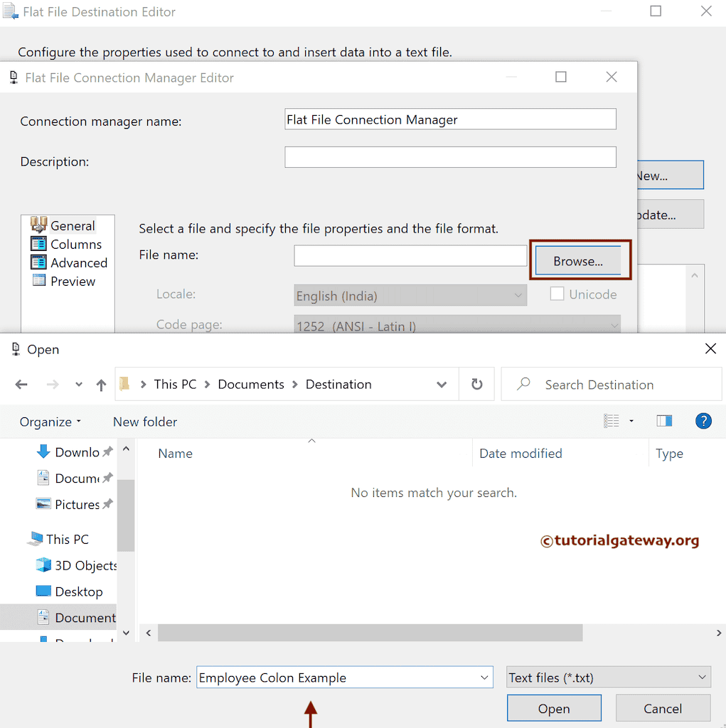Click the back navigation arrow
Image resolution: width=726 pixels, height=728 pixels.
pyautogui.click(x=21, y=384)
